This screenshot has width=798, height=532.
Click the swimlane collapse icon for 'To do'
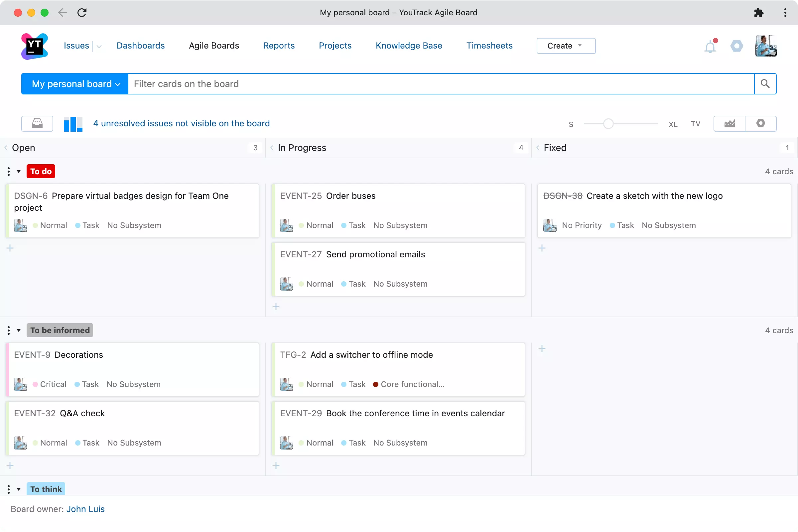[18, 171]
